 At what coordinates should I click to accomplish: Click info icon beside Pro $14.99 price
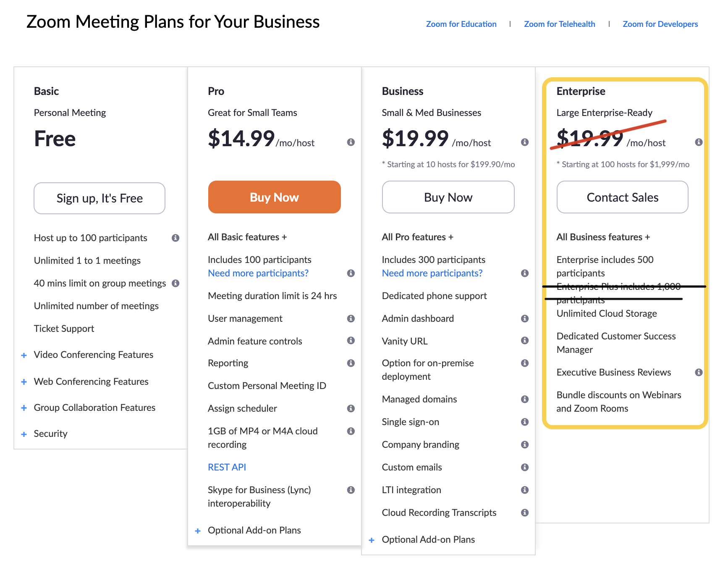[x=351, y=142]
